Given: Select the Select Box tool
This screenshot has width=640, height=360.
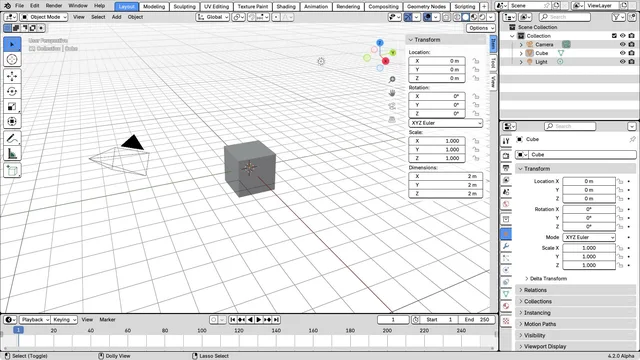Looking at the screenshot, I should 12,44.
